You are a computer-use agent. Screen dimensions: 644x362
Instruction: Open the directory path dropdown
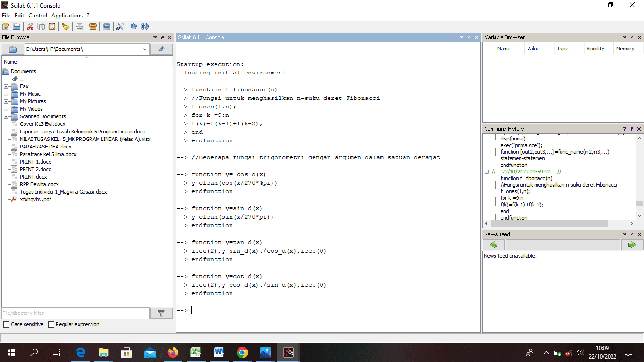click(145, 49)
